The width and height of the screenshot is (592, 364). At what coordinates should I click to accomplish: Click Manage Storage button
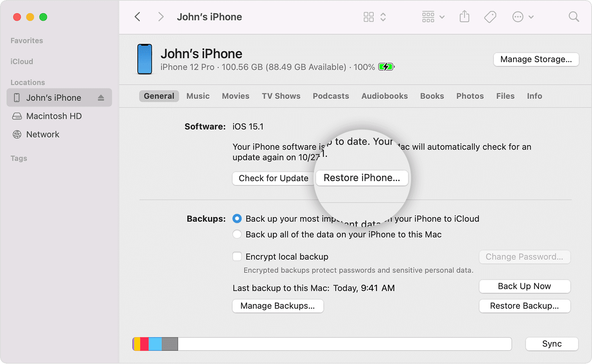coord(536,59)
